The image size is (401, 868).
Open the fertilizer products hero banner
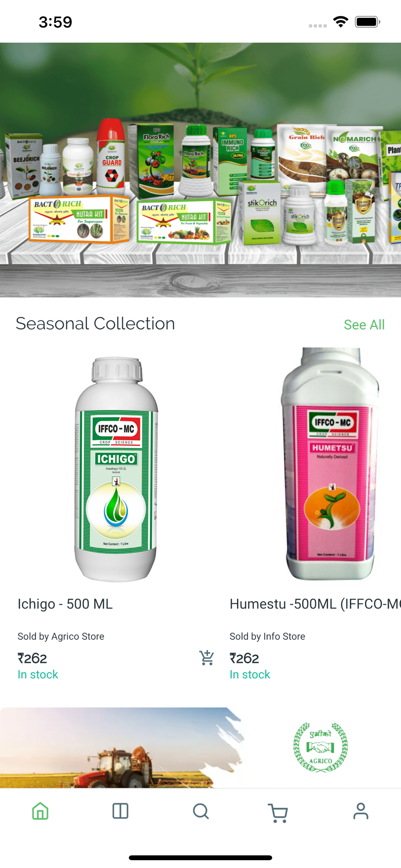coord(200,170)
